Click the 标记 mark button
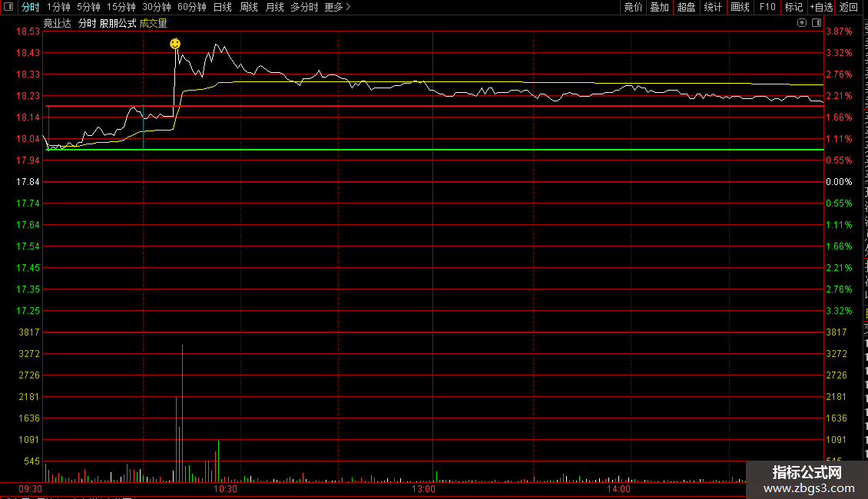The width and height of the screenshot is (868, 499). click(x=793, y=7)
